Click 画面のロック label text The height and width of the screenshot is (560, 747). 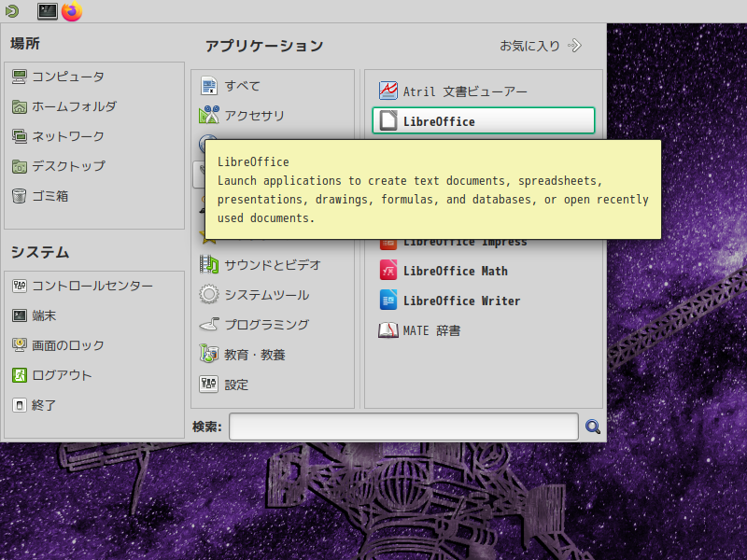point(68,345)
